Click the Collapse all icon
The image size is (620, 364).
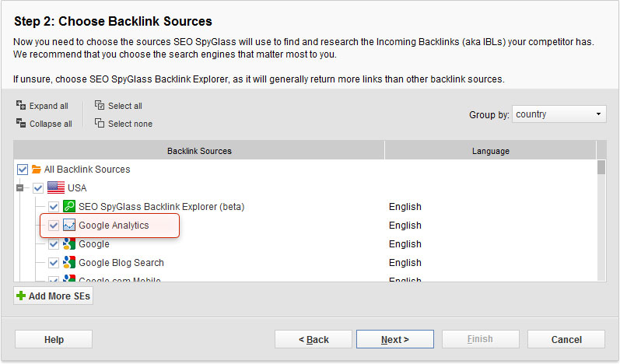(x=21, y=123)
